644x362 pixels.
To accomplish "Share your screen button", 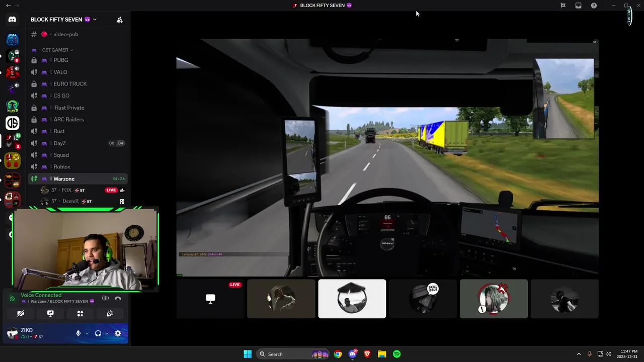I will (x=50, y=313).
